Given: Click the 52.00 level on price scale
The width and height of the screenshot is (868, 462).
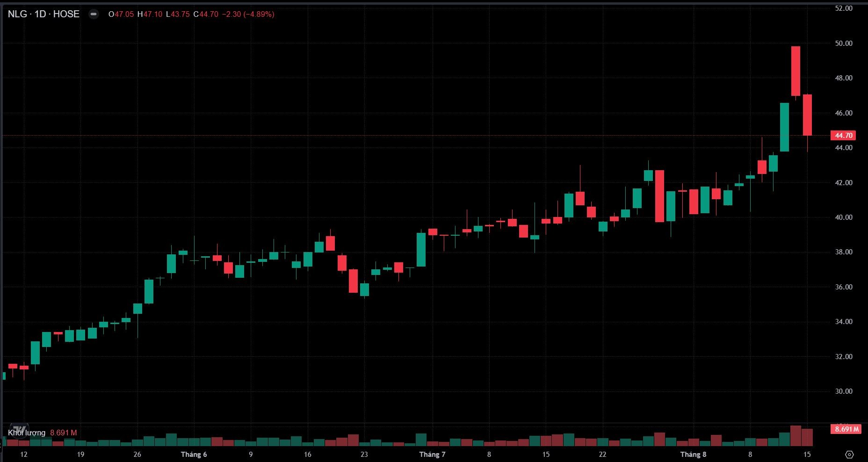Looking at the screenshot, I should pos(844,8).
